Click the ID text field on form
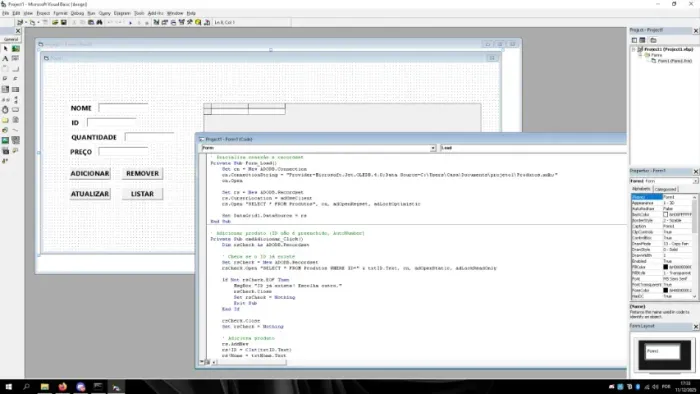The width and height of the screenshot is (700, 394). click(112, 122)
